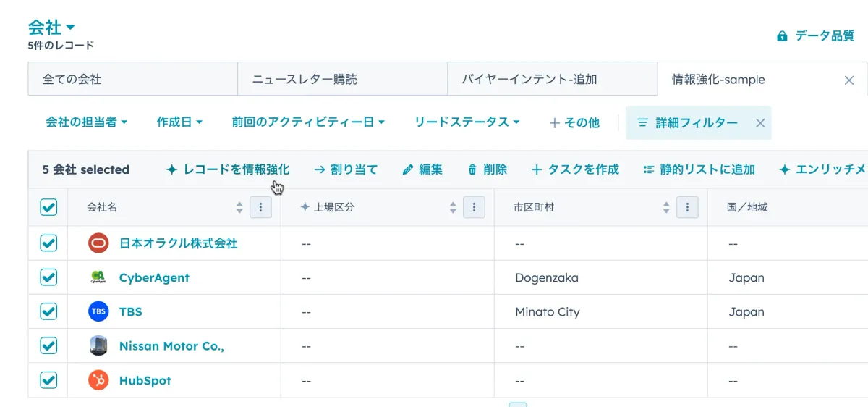Click the lock icon beside データ品質
The image size is (868, 407).
[x=782, y=36]
